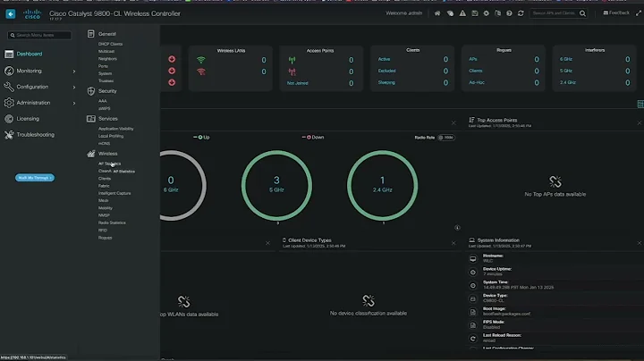Toggle the Down legend filter
Viewport: 644px width, 361px height.
tap(313, 138)
